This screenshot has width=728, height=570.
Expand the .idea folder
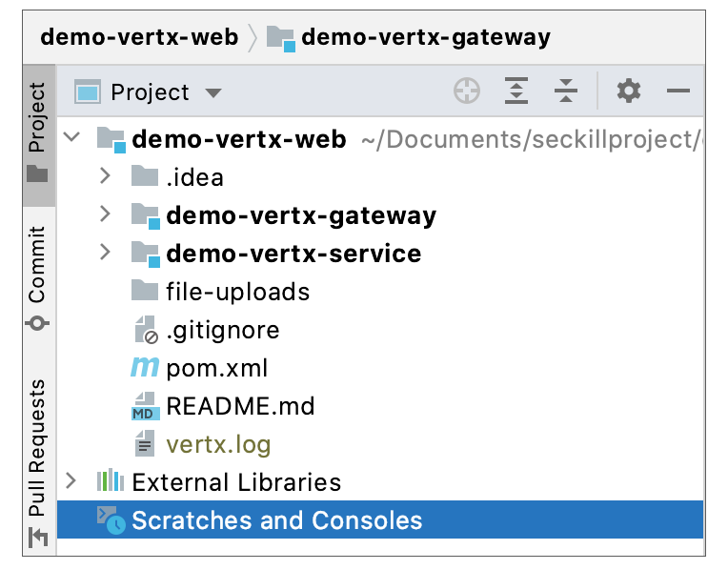(x=106, y=176)
